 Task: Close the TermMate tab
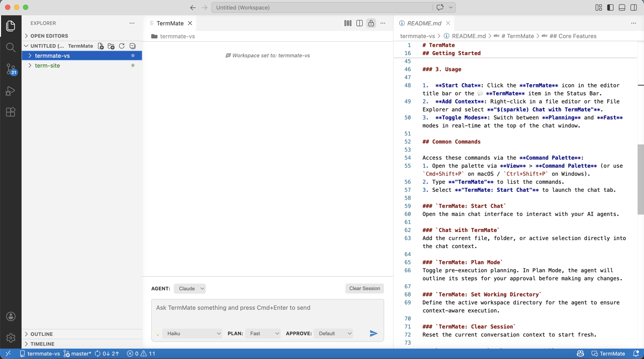(x=190, y=23)
